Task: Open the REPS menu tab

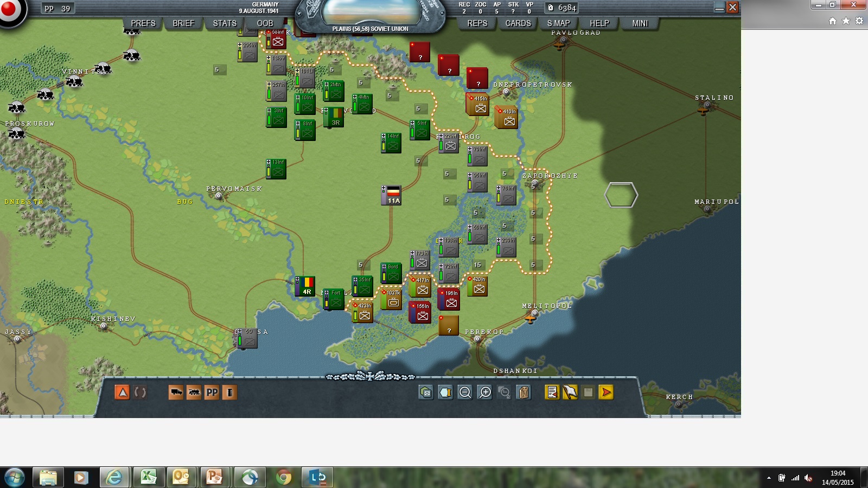Action: [477, 23]
